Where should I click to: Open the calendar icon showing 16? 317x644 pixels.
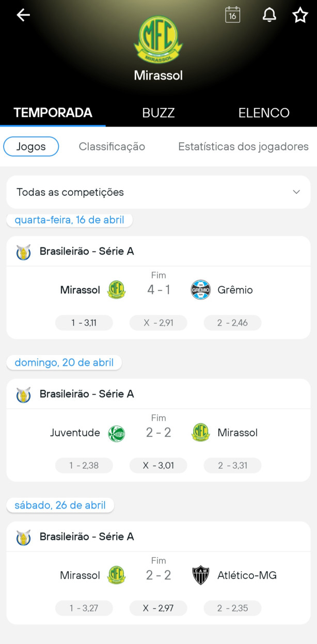(233, 15)
